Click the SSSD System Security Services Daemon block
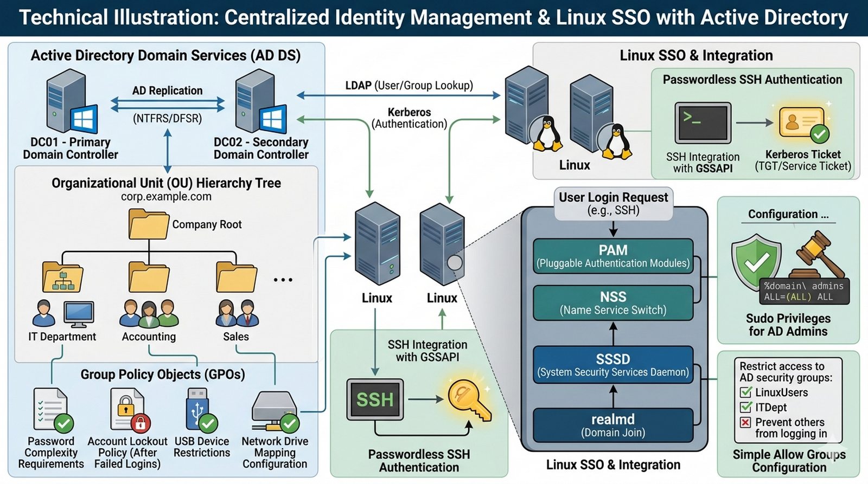 point(613,365)
